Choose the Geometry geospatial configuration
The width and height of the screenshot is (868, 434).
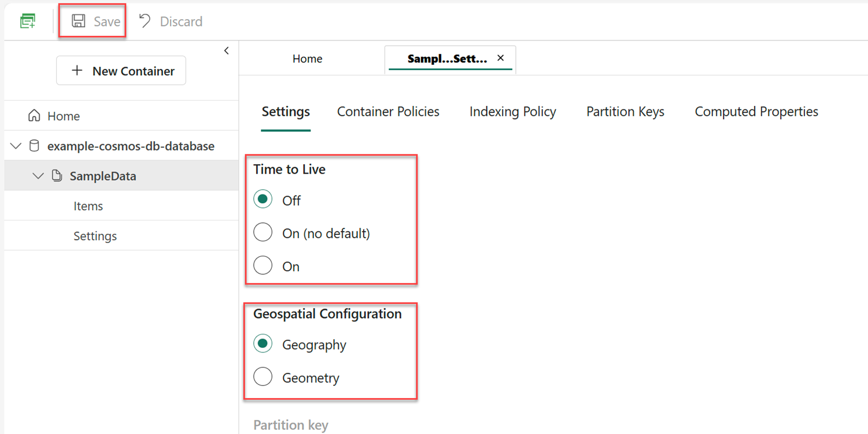pos(263,377)
